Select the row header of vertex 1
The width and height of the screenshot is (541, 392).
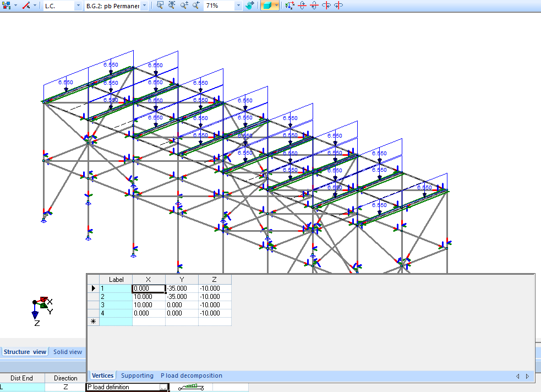click(93, 288)
